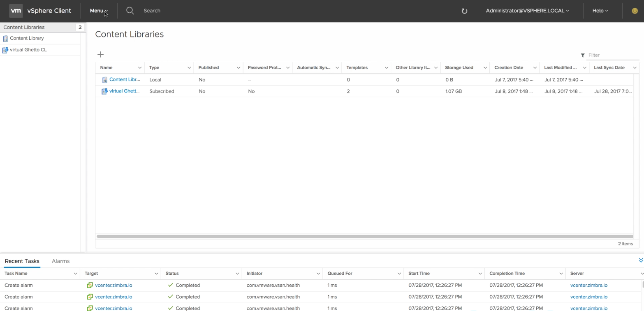Viewport: 644px width, 311px height.
Task: Open the Administrator@VSPHERE.LOCAL user menu
Action: 527,11
